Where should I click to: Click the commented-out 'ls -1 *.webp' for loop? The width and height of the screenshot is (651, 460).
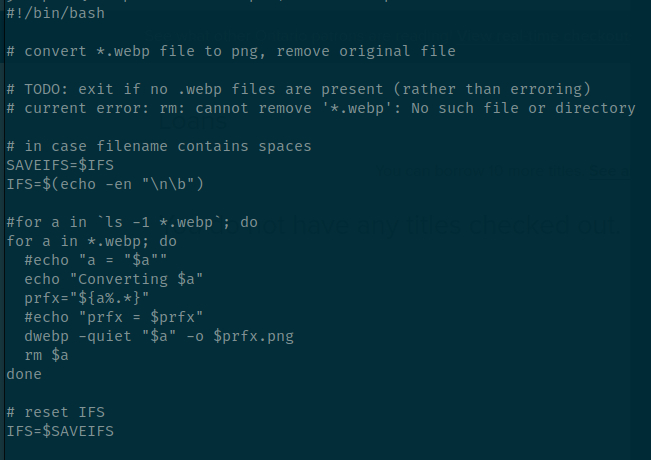pyautogui.click(x=132, y=222)
